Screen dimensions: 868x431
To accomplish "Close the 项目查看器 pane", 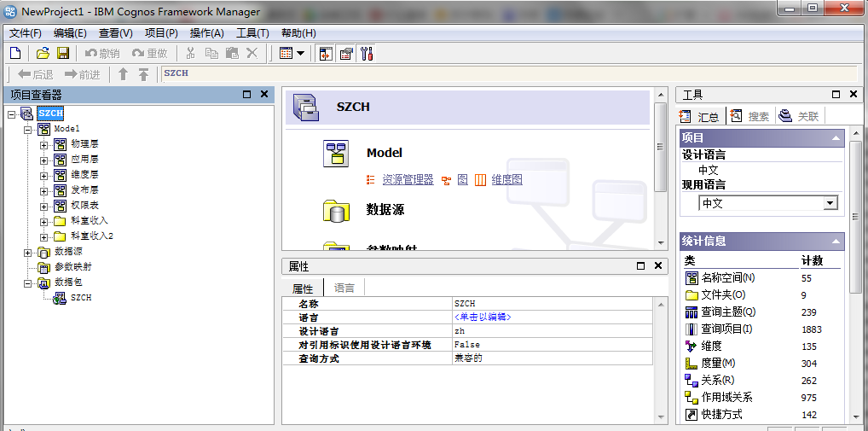I will click(x=264, y=94).
